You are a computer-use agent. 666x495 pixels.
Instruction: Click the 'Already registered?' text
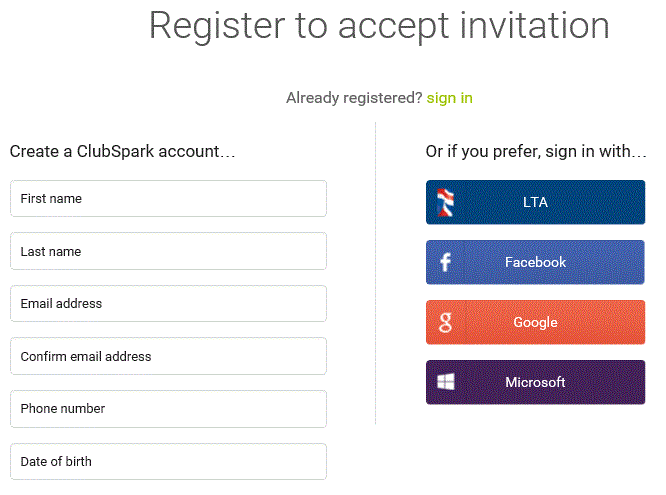point(354,97)
